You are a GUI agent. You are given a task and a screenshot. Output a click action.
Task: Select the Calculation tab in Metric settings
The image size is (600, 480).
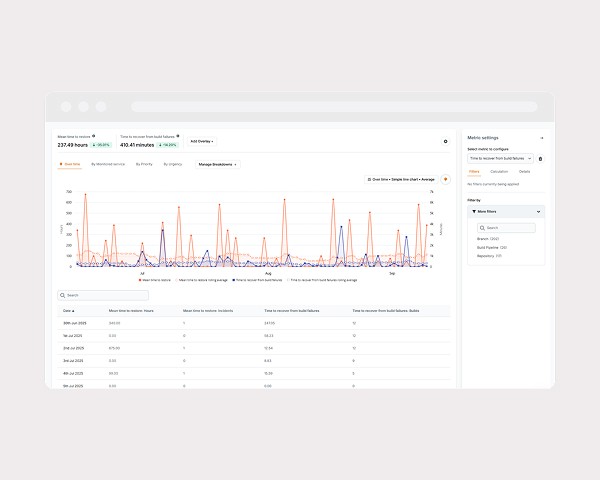pyautogui.click(x=499, y=171)
